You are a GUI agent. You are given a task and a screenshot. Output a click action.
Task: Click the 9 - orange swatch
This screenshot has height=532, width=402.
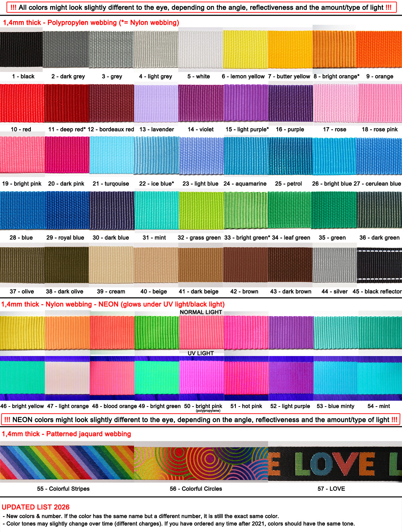pos(379,49)
